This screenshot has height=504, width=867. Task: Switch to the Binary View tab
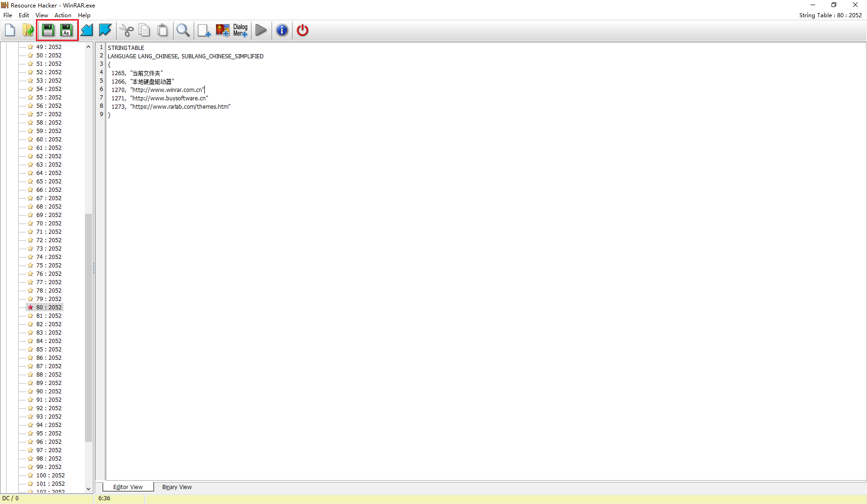click(177, 487)
